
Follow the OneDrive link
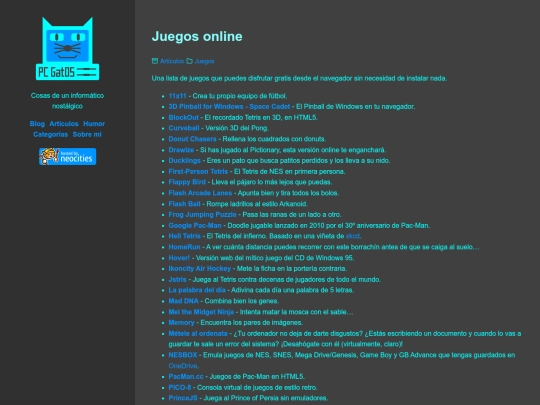click(183, 366)
